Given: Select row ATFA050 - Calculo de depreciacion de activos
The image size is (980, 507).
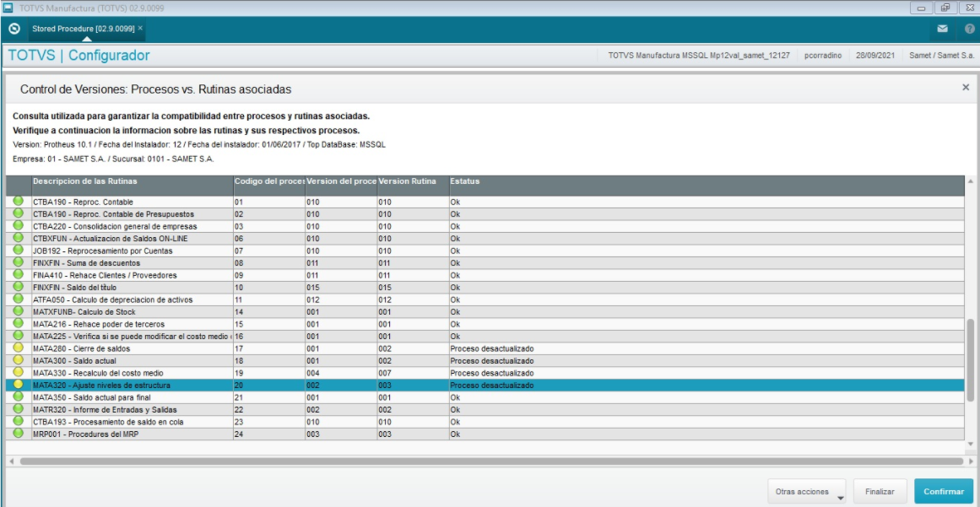Looking at the screenshot, I should click(x=485, y=299).
